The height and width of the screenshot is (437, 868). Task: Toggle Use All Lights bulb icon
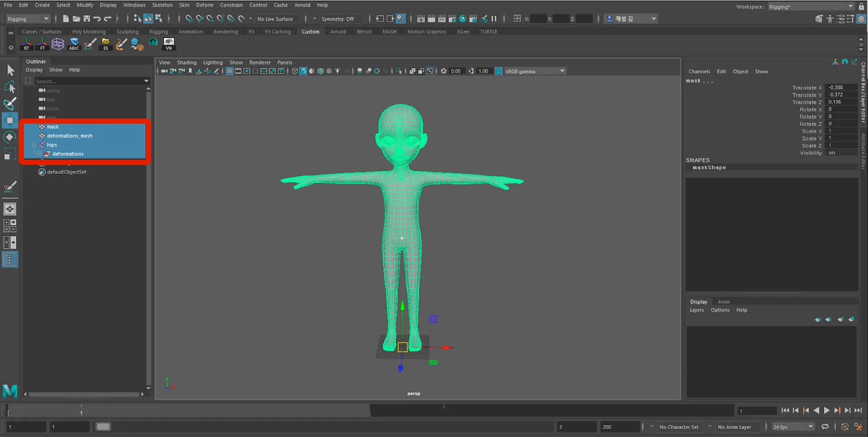click(338, 71)
